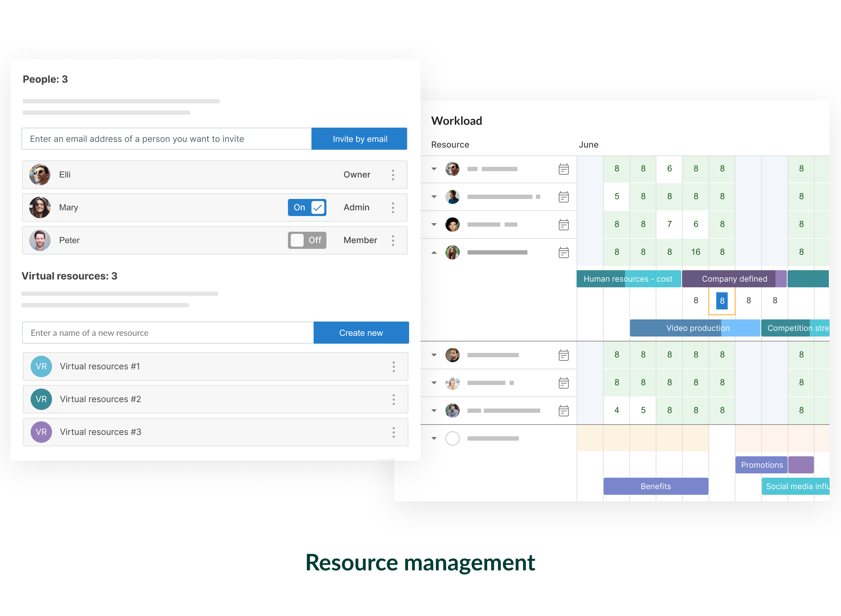Select the Benefits task bar
The height and width of the screenshot is (616, 841).
(x=656, y=486)
